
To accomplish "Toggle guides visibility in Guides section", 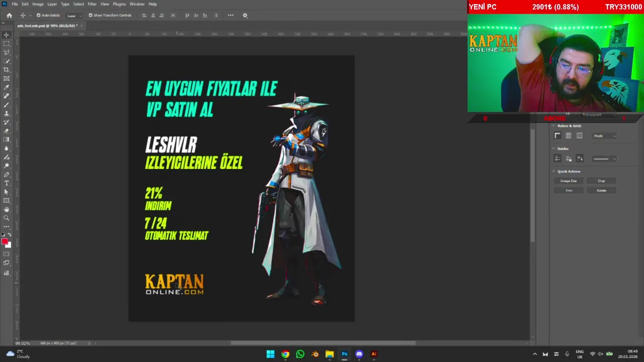I will (x=557, y=158).
